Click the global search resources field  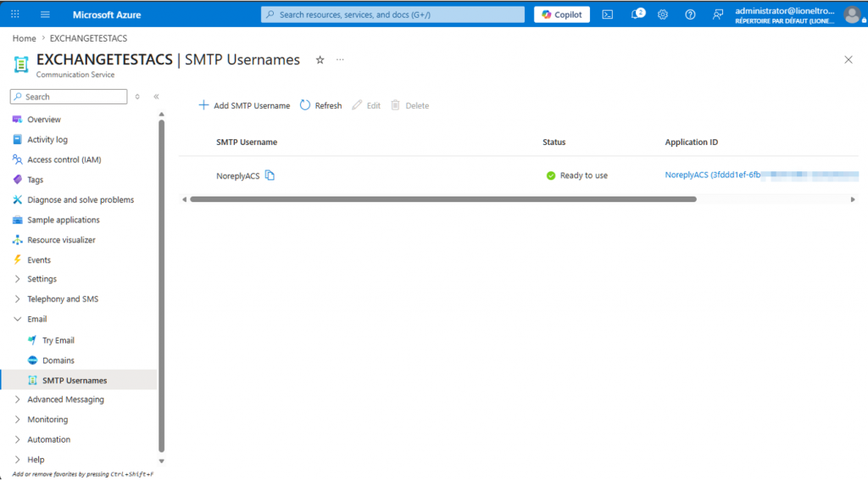click(x=392, y=14)
